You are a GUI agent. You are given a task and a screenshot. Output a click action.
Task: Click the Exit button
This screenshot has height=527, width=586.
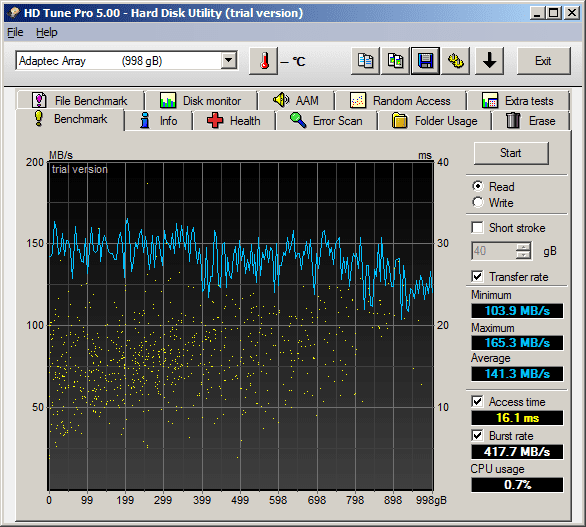543,61
